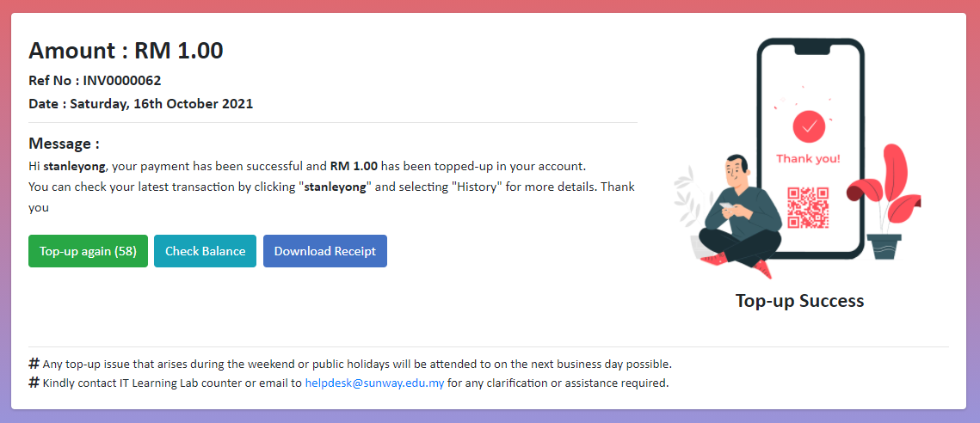
Task: Click 'Thank you!' text on phone illustration
Action: 808,159
